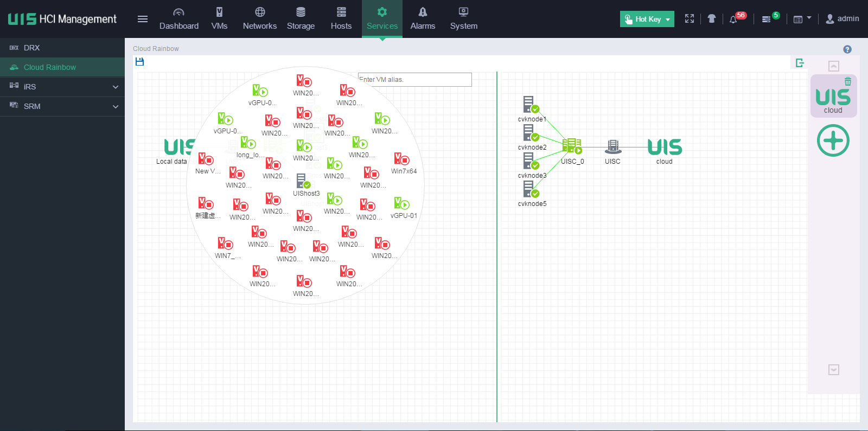Open alarm bell notifications
Image resolution: width=868 pixels, height=431 pixels.
(733, 19)
